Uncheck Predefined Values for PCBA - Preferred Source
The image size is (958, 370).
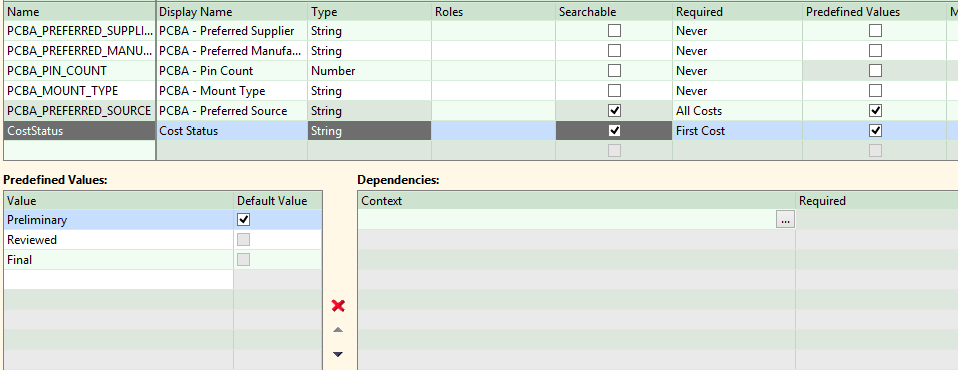click(x=876, y=111)
